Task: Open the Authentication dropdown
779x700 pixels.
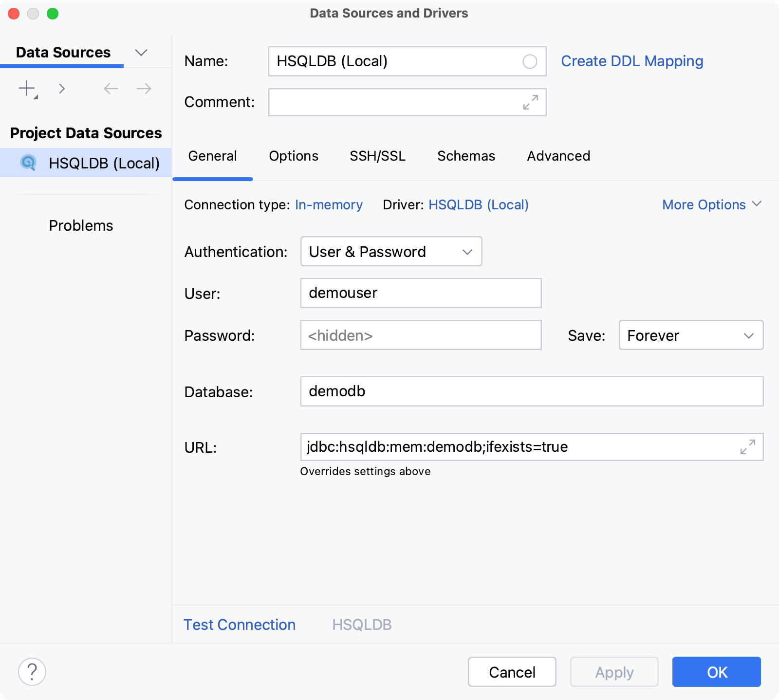Action: [391, 252]
